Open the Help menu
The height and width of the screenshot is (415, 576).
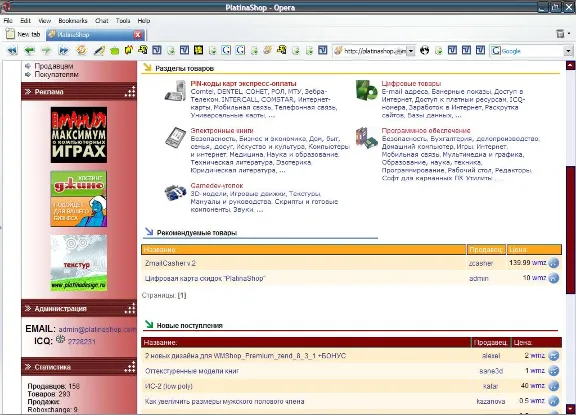coord(144,21)
